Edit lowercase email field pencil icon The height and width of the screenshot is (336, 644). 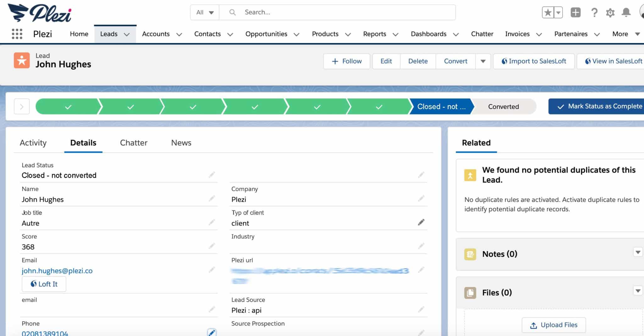click(x=212, y=310)
